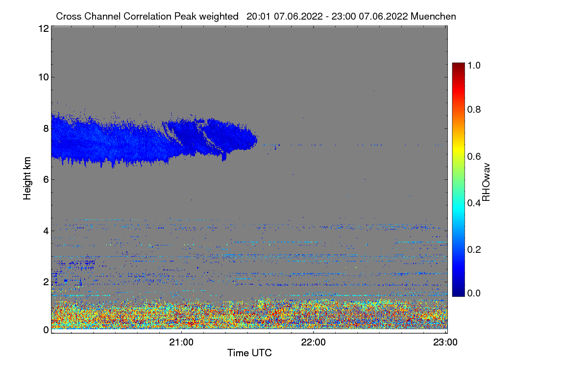
Task: Click the height tick label '10'
Action: pos(43,77)
